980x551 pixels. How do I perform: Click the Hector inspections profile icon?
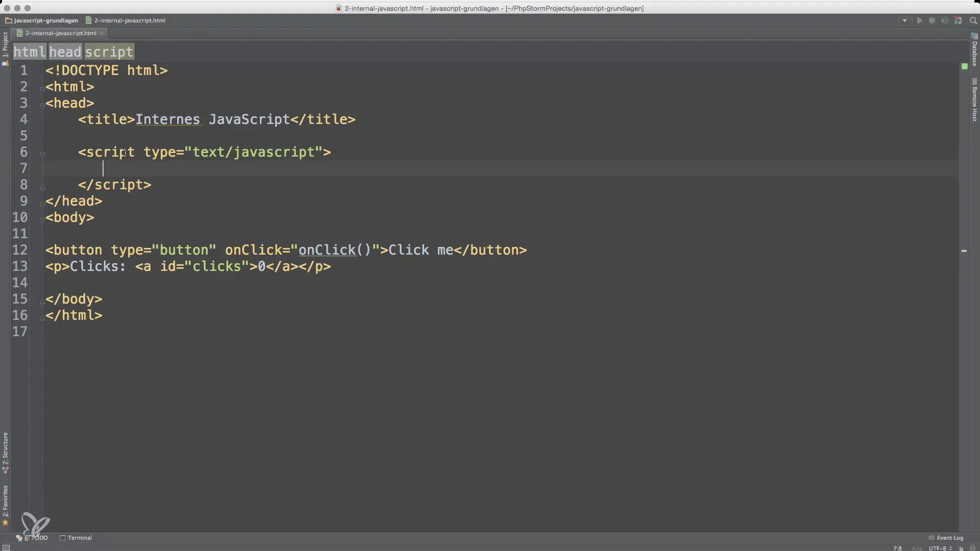[x=972, y=548]
